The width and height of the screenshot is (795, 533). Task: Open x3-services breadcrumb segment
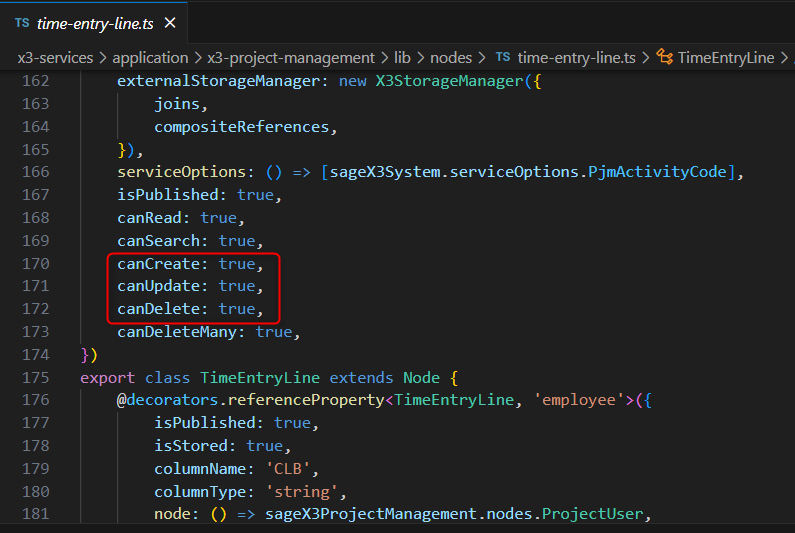(55, 58)
